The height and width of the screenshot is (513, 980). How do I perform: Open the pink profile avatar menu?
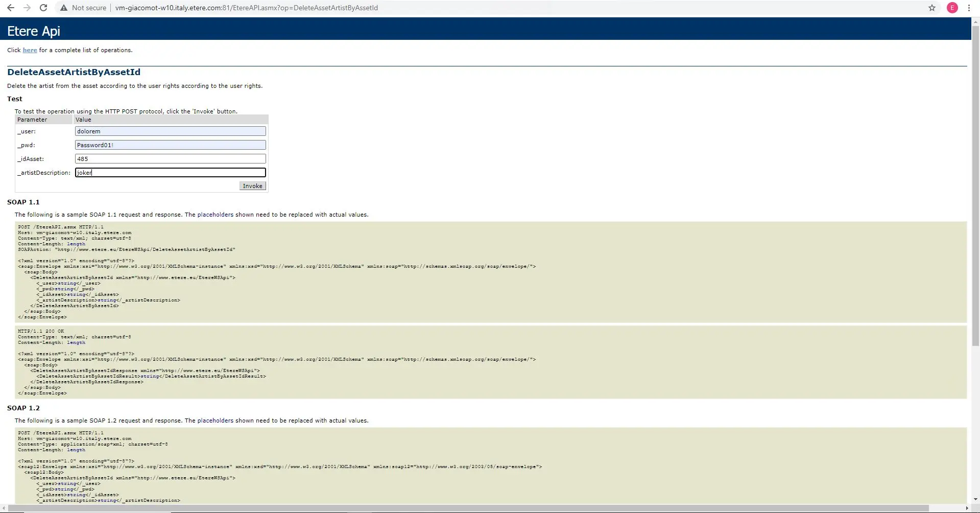tap(952, 8)
